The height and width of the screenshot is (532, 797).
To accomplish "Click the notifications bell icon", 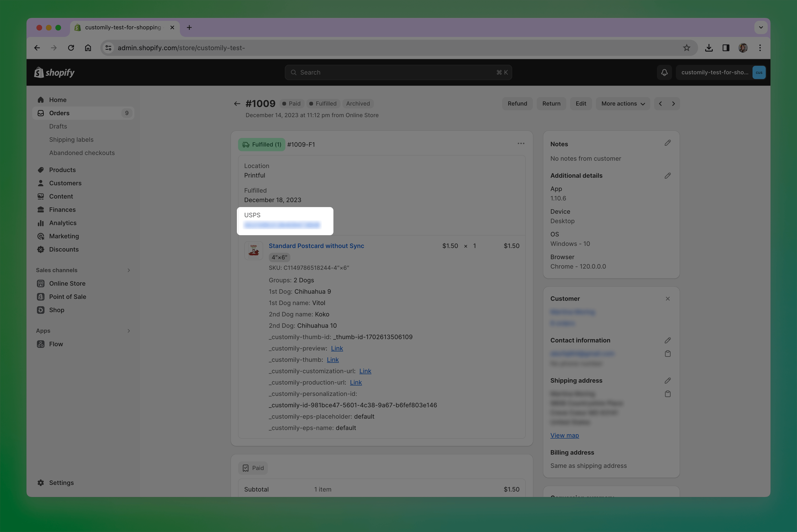I will click(x=664, y=72).
